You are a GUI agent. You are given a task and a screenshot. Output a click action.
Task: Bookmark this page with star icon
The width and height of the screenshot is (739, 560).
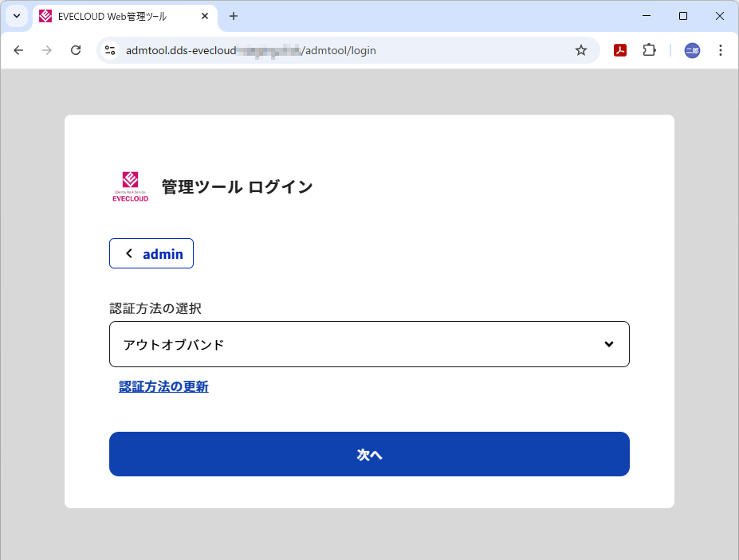point(581,50)
